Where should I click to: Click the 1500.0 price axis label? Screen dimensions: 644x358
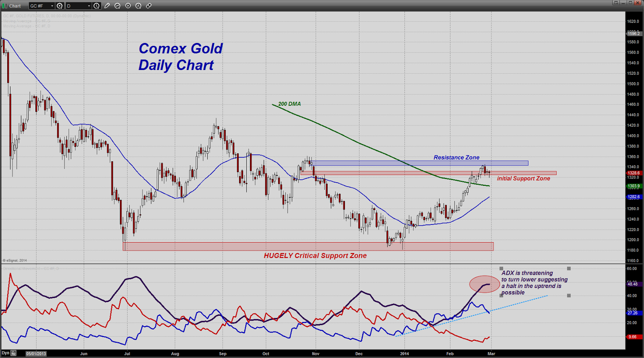(633, 84)
